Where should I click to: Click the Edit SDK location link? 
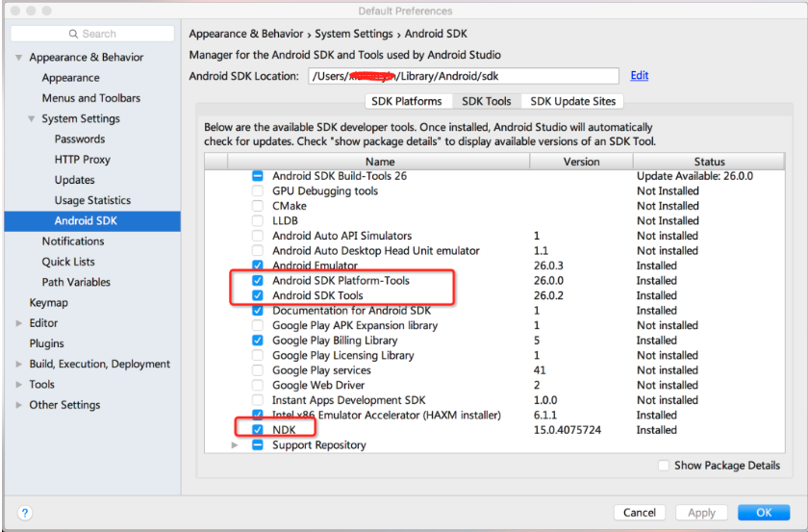[x=639, y=75]
